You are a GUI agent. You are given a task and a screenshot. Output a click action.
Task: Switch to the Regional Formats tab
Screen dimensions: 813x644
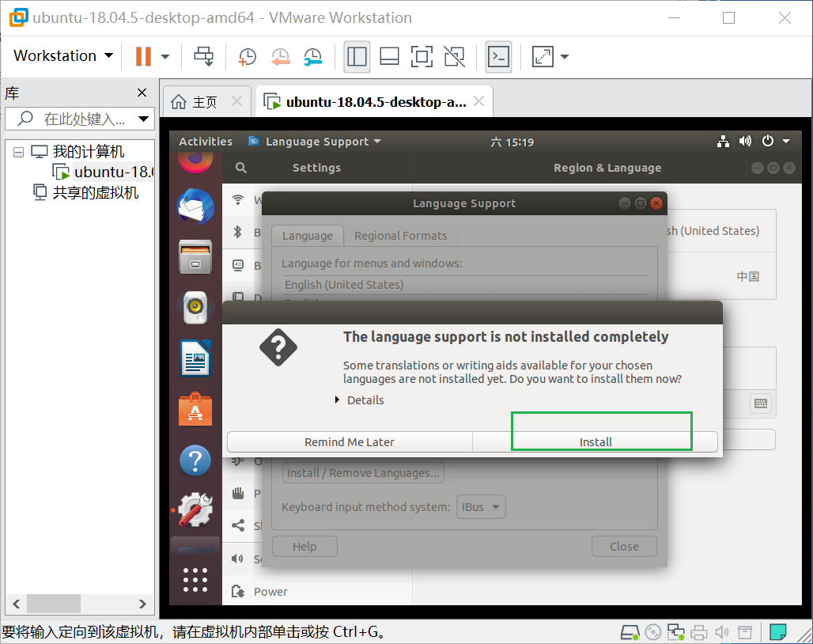401,236
